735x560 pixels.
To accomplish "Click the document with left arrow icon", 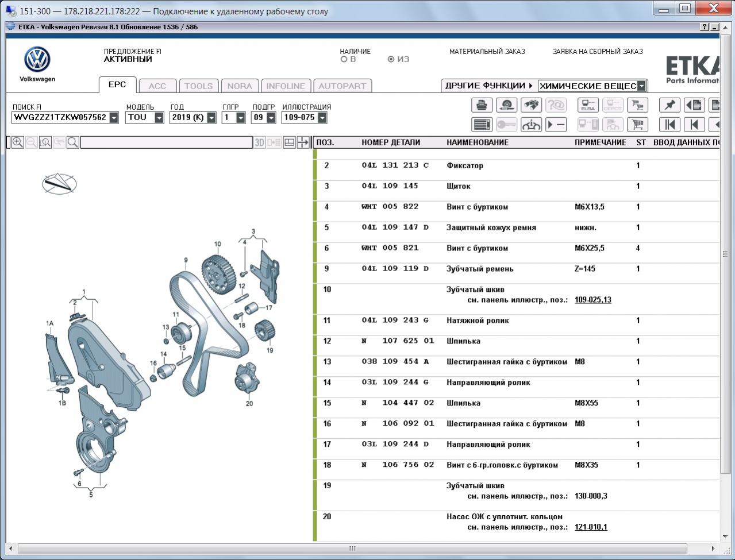I will click(x=694, y=105).
